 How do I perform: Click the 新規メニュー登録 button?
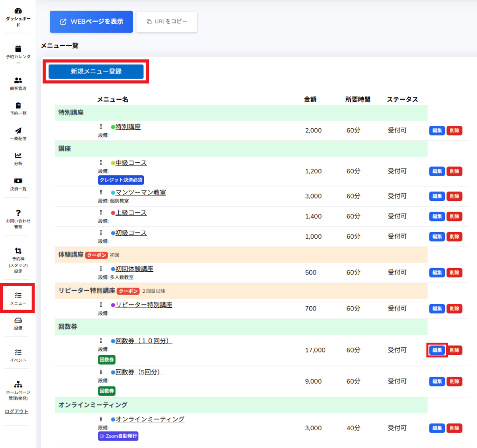click(96, 71)
